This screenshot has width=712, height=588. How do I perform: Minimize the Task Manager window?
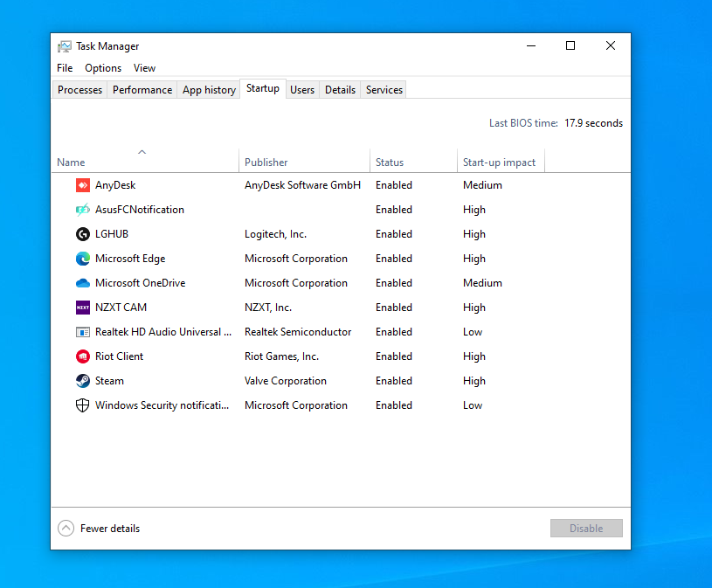(531, 45)
